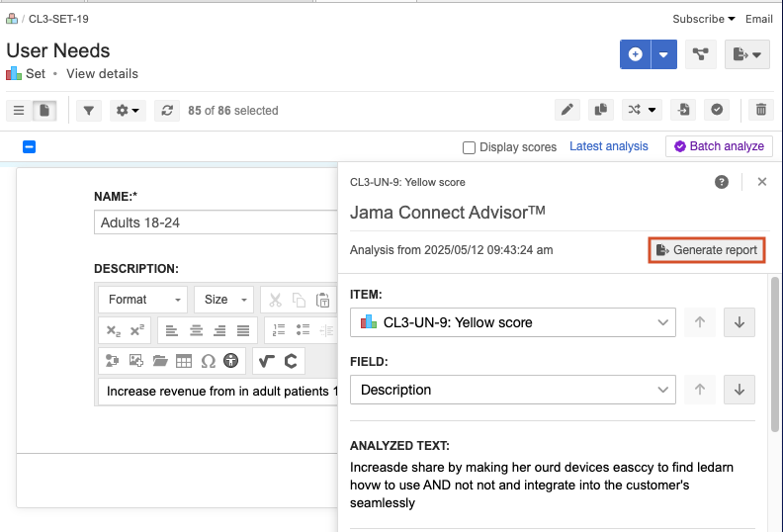
Task: Click the Name field containing Adults 18-24
Action: click(216, 223)
